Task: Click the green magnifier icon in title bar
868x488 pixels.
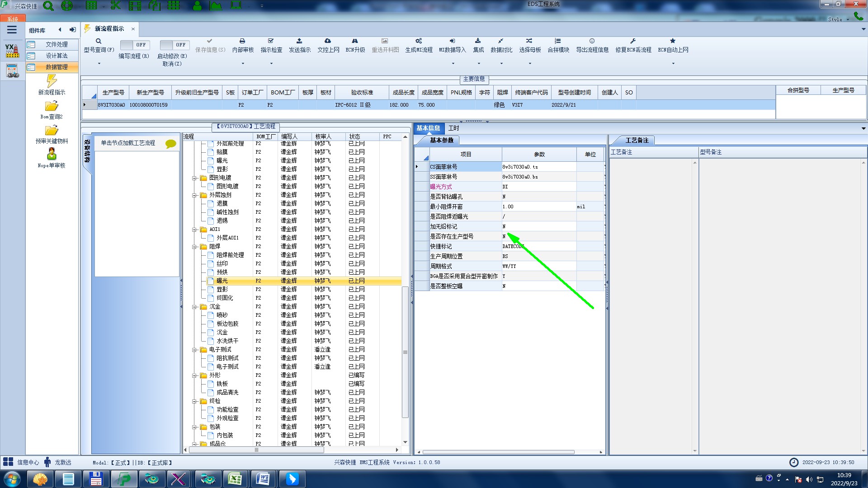Action: tap(48, 6)
